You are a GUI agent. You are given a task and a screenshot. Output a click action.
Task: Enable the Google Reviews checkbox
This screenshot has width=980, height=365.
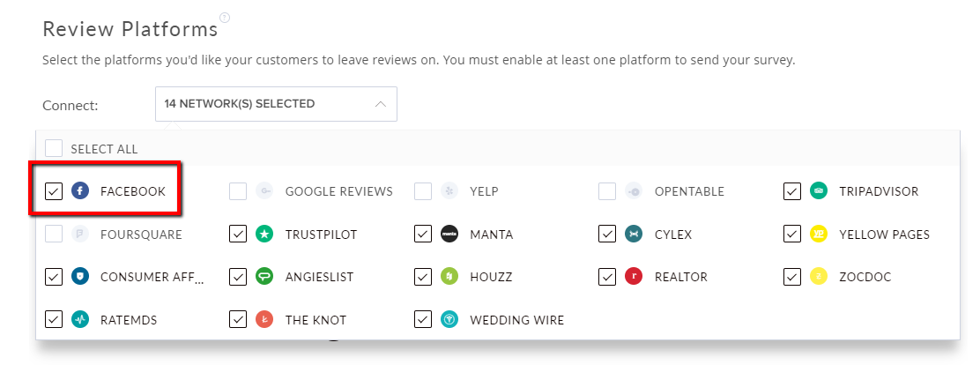[238, 191]
